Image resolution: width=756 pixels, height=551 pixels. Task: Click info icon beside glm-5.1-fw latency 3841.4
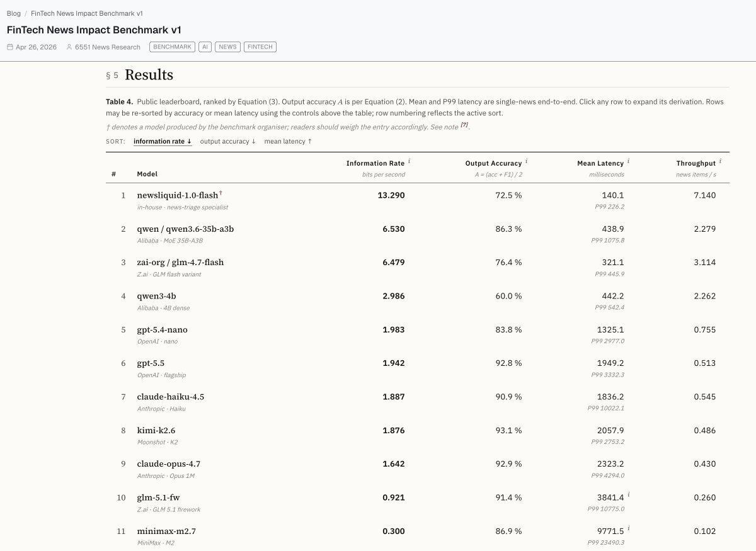point(629,496)
